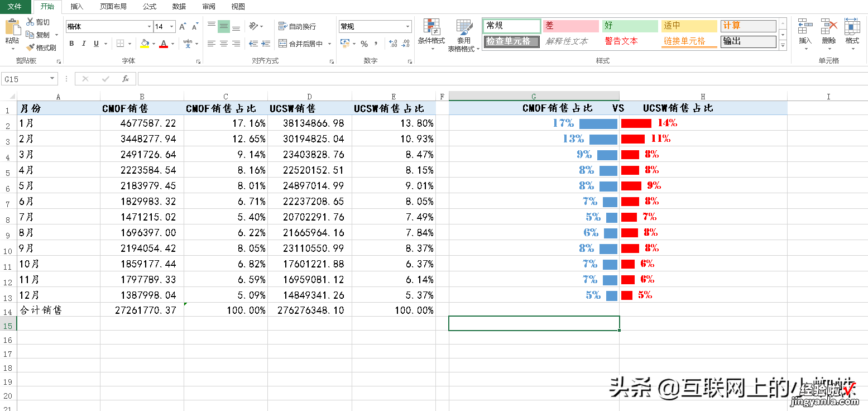
Task: Open the font name dropdown (楷体)
Action: (149, 26)
